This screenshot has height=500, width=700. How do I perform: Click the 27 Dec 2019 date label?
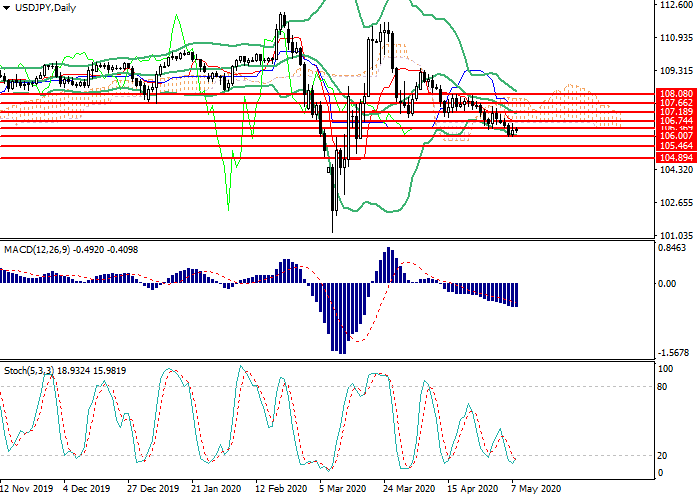tap(150, 490)
